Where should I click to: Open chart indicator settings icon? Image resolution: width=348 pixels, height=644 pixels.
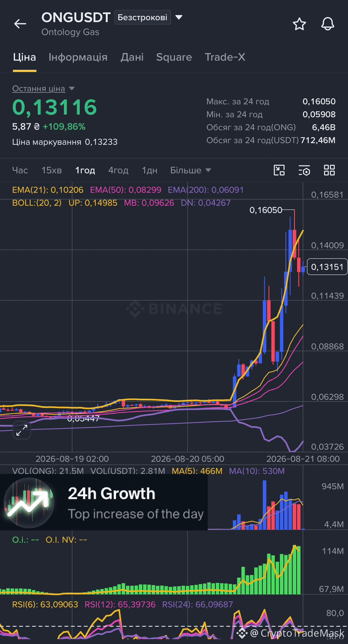click(x=304, y=170)
